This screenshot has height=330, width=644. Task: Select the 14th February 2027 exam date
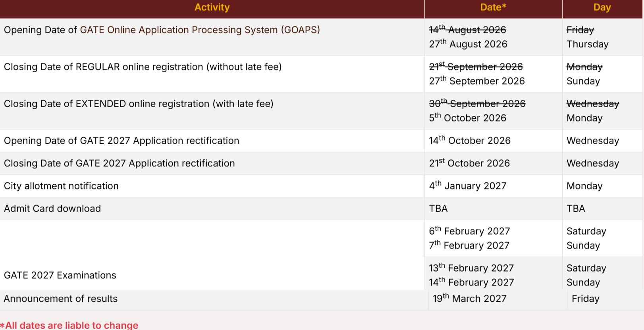coord(471,282)
